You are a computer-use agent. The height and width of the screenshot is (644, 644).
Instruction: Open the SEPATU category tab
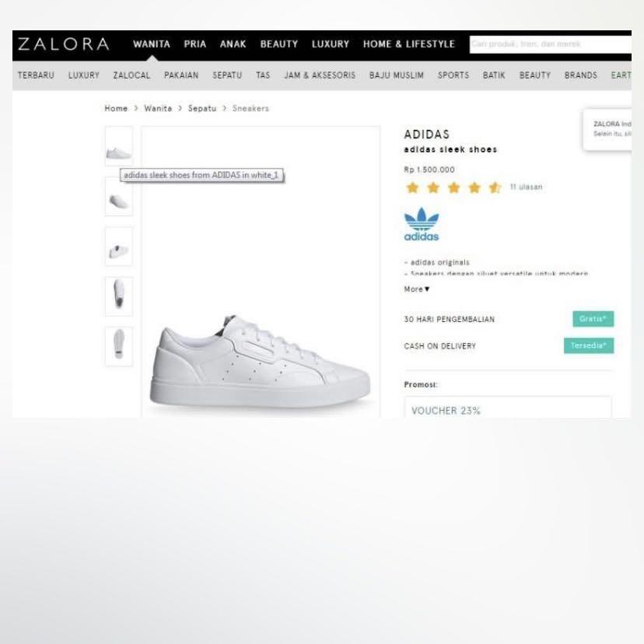[x=227, y=75]
